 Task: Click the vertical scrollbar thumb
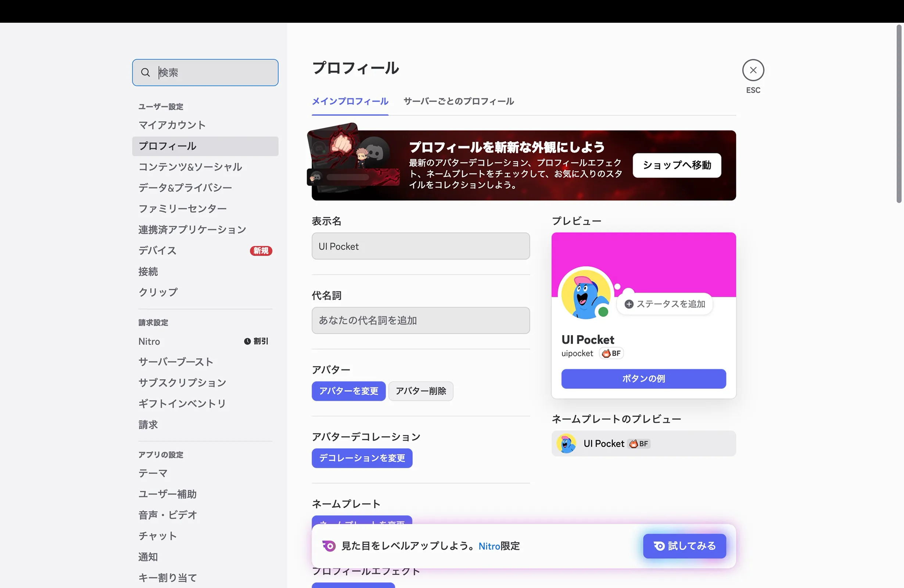point(899,114)
